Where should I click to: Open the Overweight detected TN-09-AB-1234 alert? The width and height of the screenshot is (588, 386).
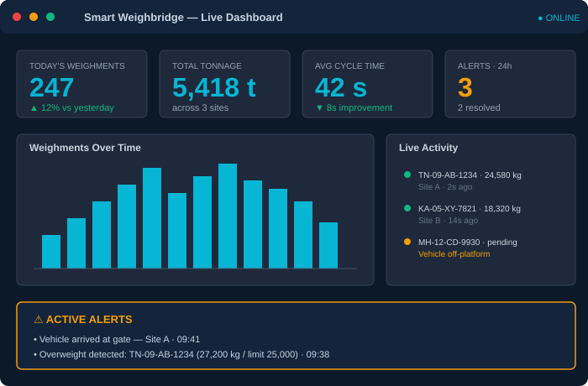[181, 354]
